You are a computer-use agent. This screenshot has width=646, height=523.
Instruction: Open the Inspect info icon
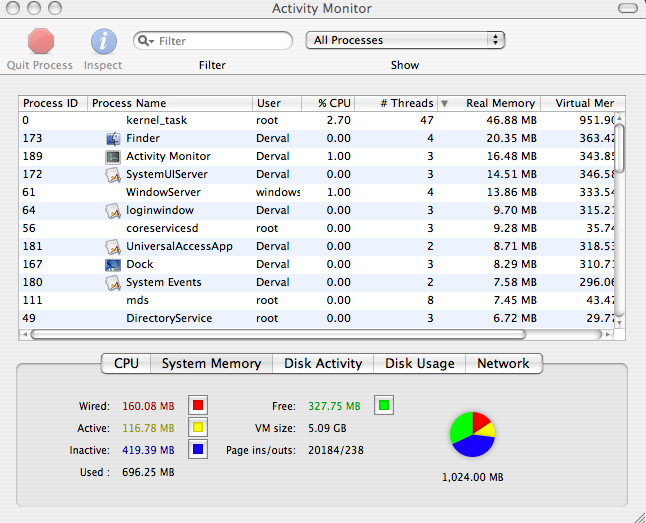click(x=103, y=41)
